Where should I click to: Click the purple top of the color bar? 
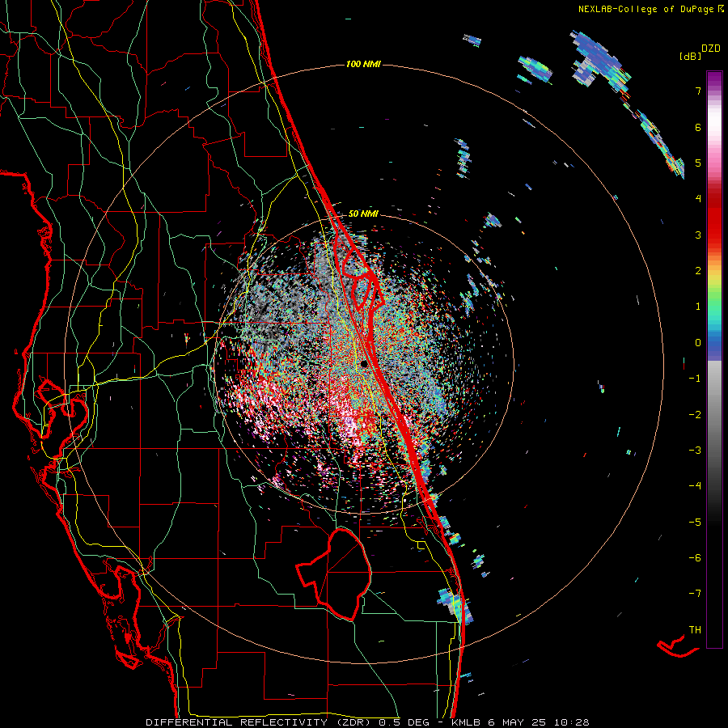[714, 79]
